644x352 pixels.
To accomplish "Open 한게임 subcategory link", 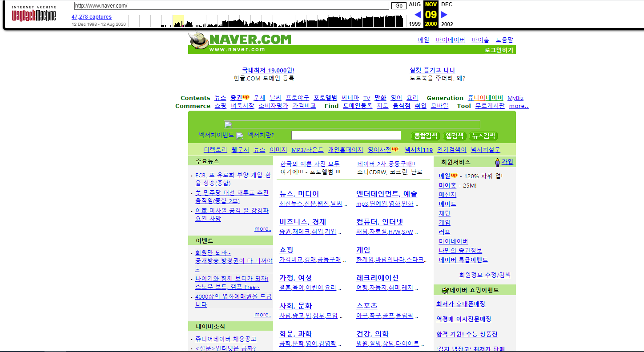I will pyautogui.click(x=365, y=260).
